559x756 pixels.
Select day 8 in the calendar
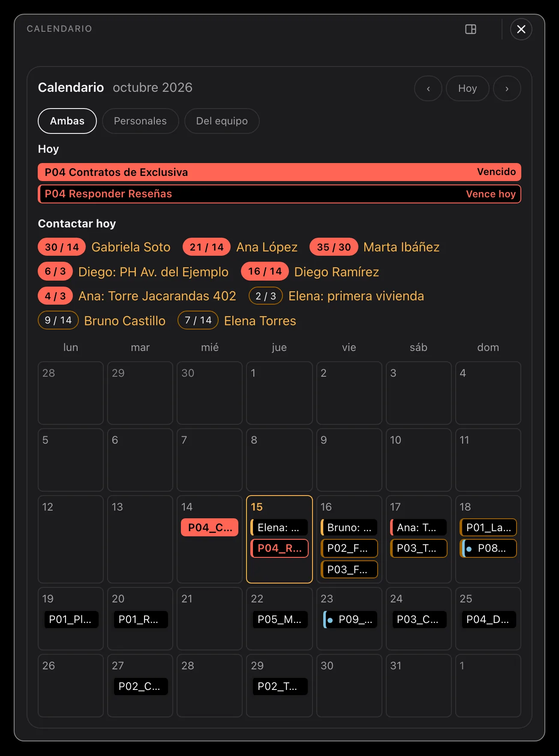279,460
